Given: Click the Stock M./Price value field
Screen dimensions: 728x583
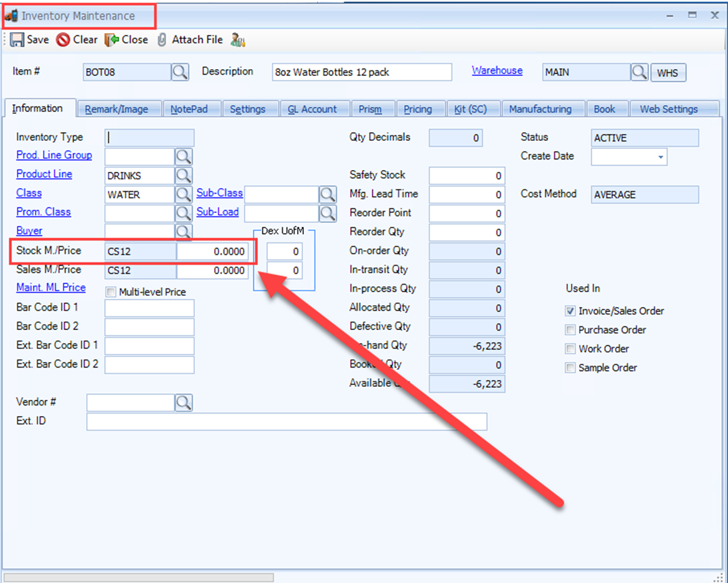Looking at the screenshot, I should coord(212,251).
